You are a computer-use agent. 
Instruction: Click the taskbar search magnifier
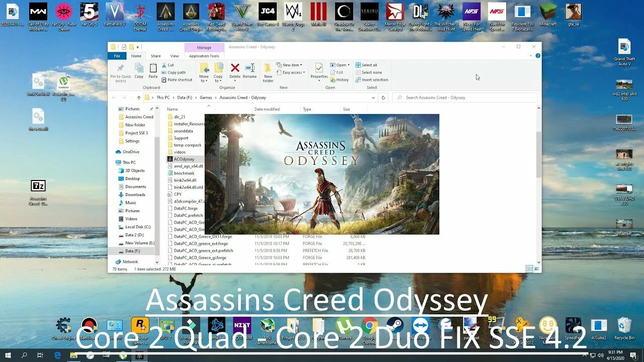[x=24, y=355]
